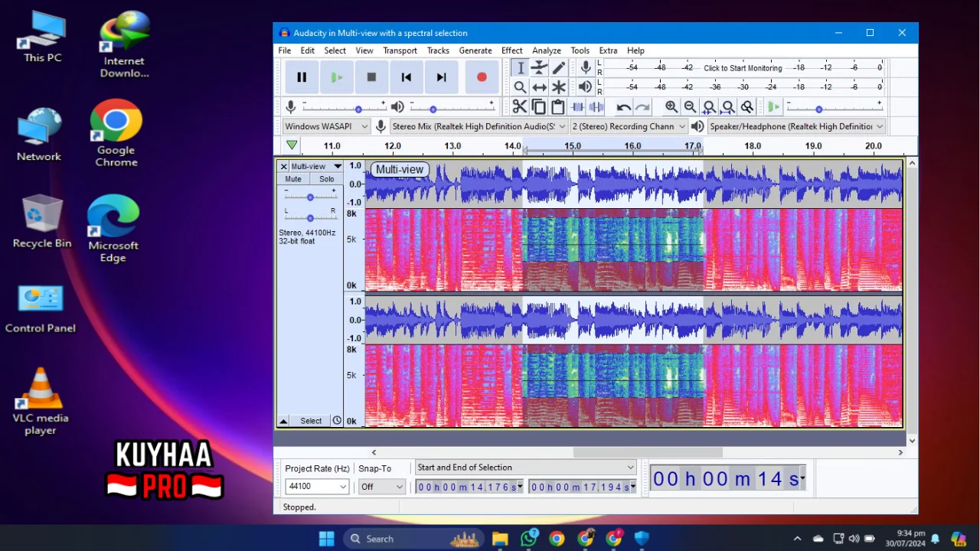Stop playback with the Stop button
The width and height of the screenshot is (980, 551).
[371, 77]
